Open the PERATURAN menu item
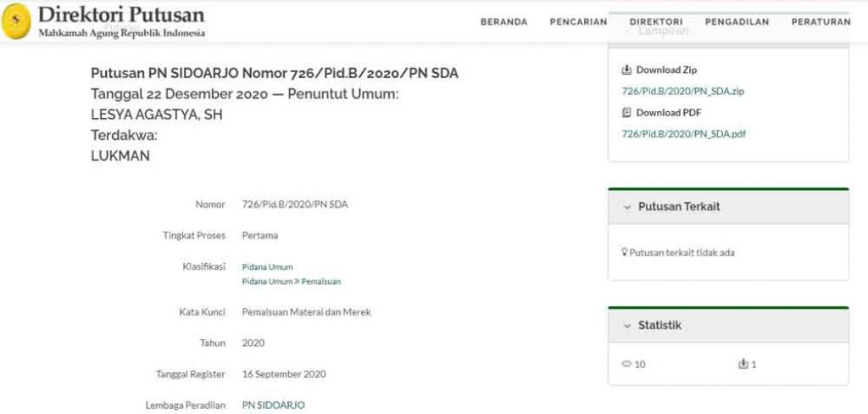Image resolution: width=868 pixels, height=414 pixels. click(821, 22)
